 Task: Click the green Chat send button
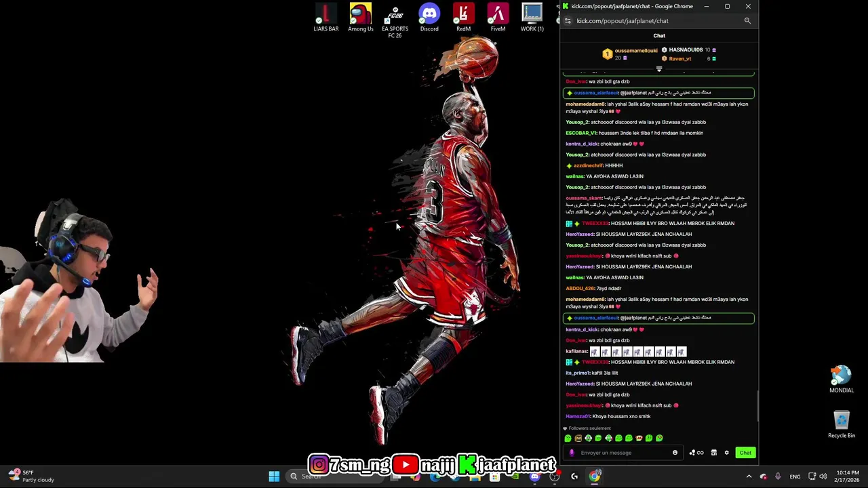click(x=745, y=453)
